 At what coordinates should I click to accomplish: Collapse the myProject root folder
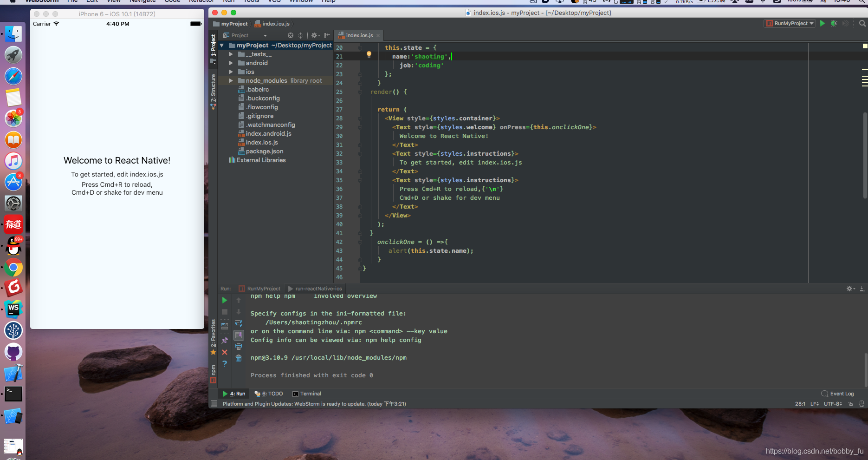(x=222, y=46)
